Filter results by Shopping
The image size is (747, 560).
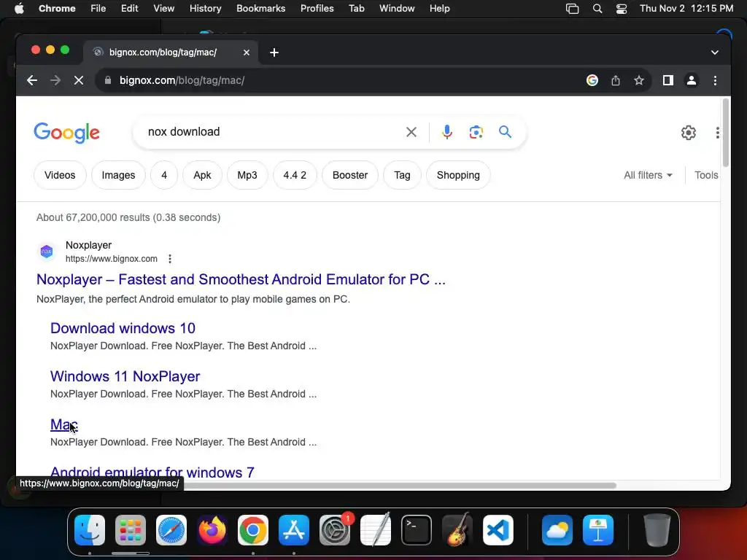point(458,175)
